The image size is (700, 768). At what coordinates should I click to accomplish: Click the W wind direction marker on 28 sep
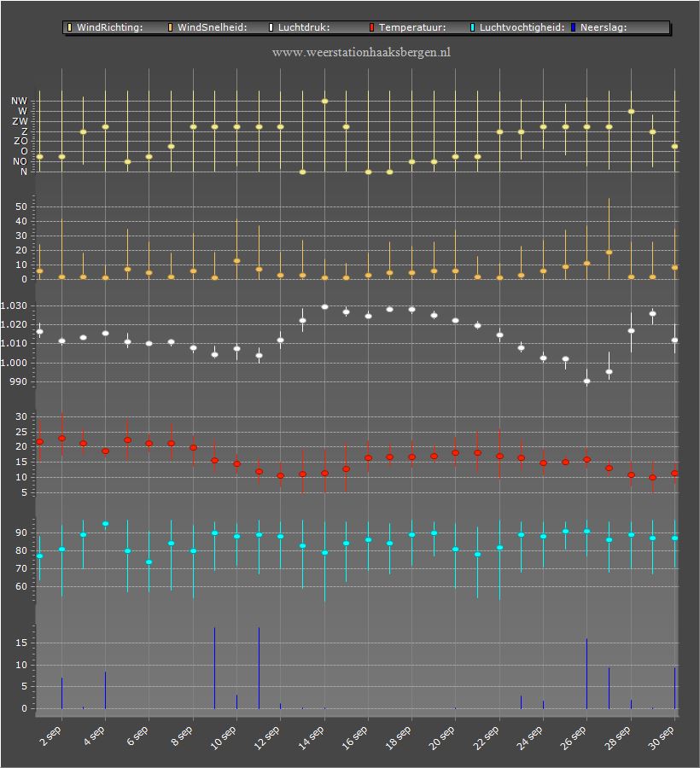pos(632,112)
